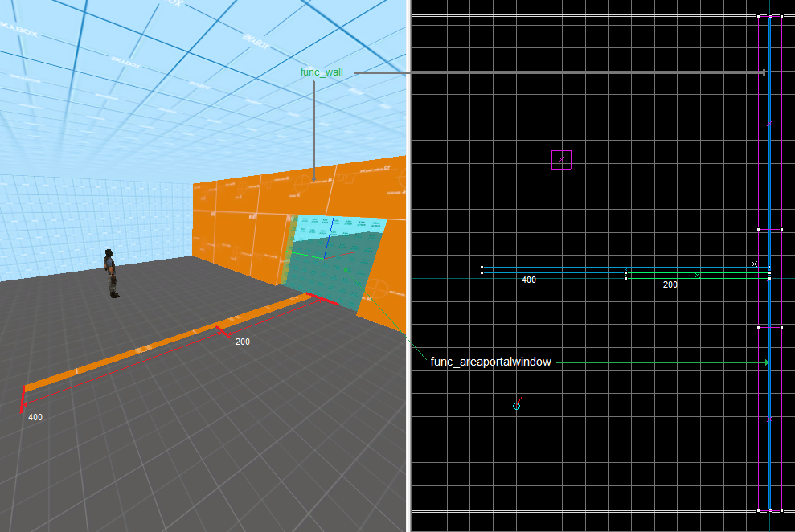Viewport: 795px width, 532px height.
Task: Select the upper magenta X marker on blue line
Action: [769, 123]
